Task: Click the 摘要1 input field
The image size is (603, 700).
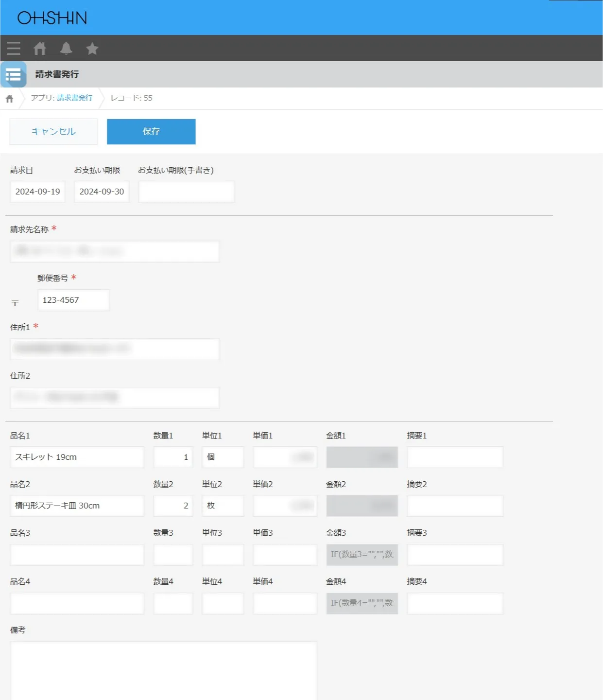Action: pos(455,457)
